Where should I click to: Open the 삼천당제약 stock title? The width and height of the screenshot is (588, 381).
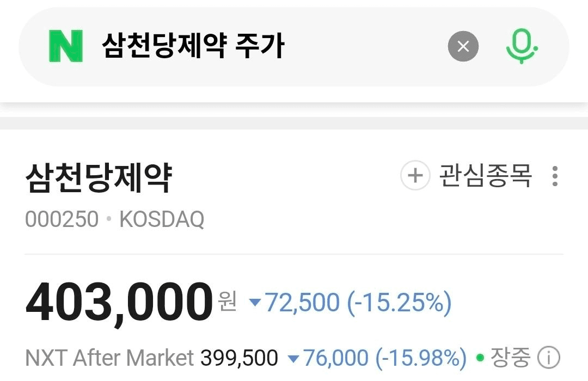(99, 178)
